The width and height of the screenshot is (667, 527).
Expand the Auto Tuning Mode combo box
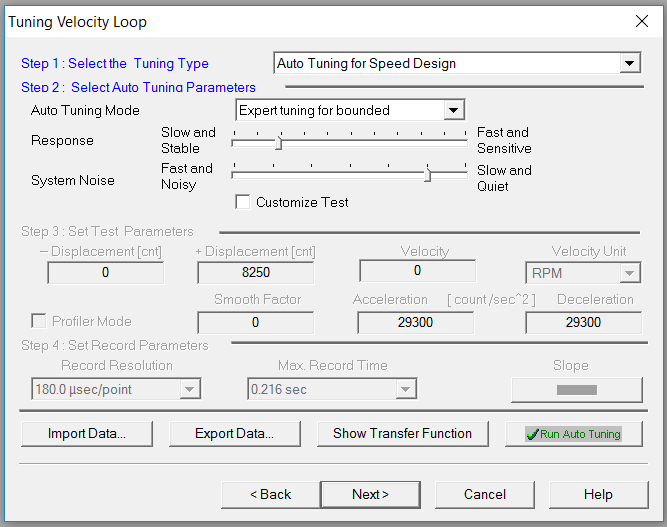tap(453, 110)
